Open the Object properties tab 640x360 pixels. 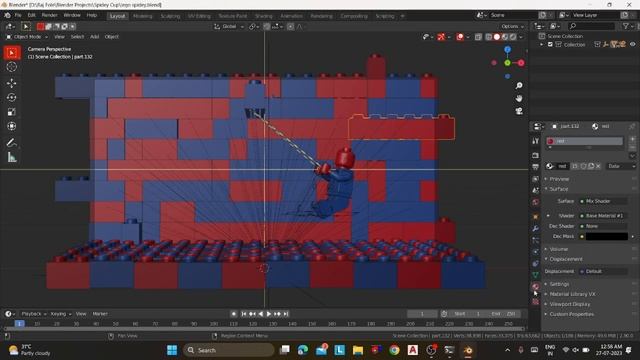click(x=535, y=217)
